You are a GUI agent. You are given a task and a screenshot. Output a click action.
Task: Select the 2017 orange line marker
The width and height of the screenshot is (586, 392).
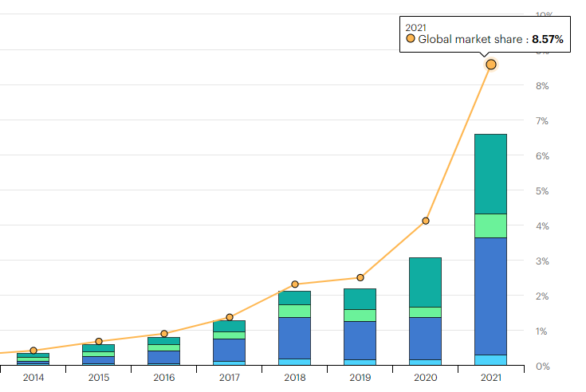tap(230, 317)
